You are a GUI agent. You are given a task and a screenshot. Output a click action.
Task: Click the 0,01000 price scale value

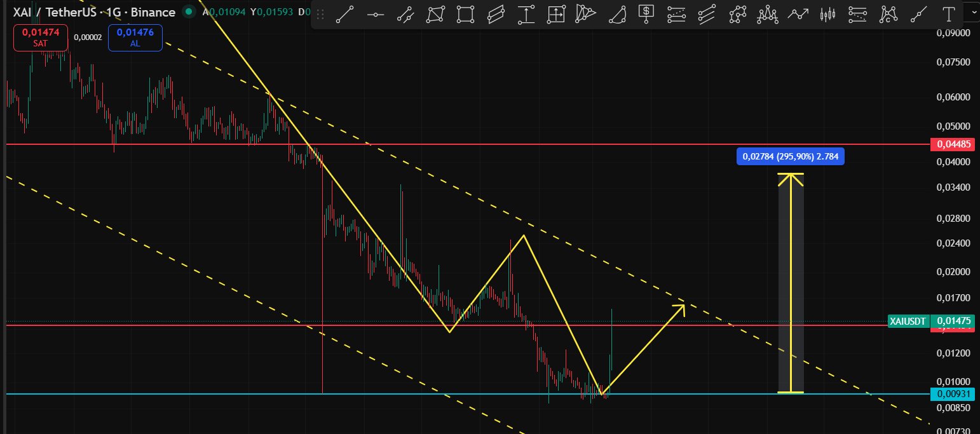point(953,381)
